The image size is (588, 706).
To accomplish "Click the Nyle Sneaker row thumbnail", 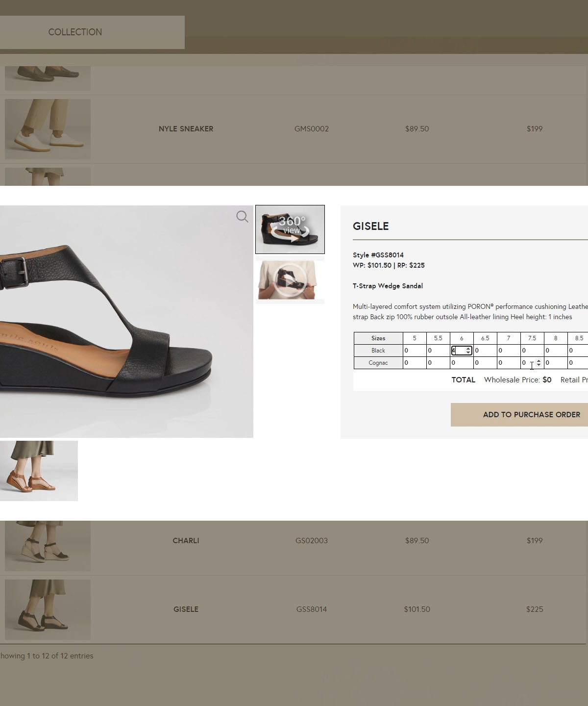I will click(x=48, y=129).
